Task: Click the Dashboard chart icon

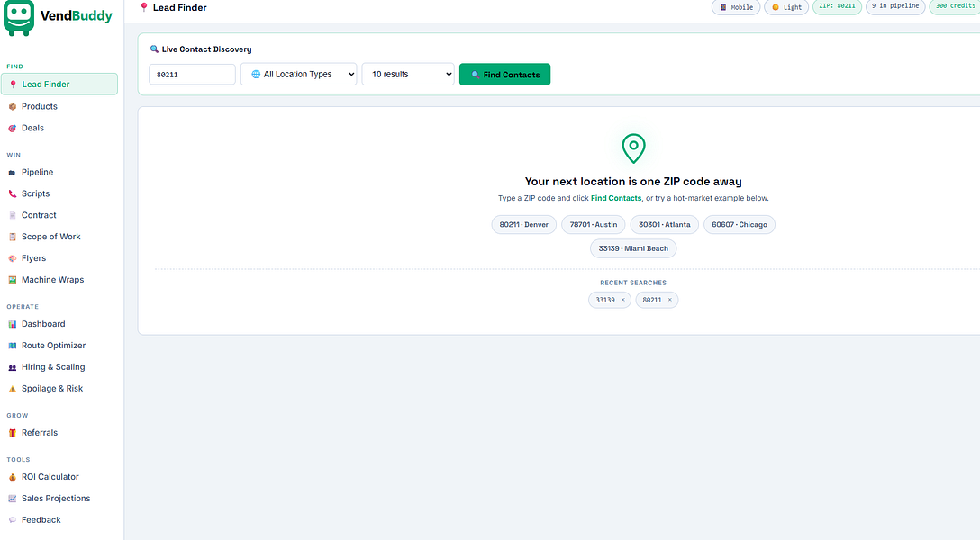Action: point(13,324)
